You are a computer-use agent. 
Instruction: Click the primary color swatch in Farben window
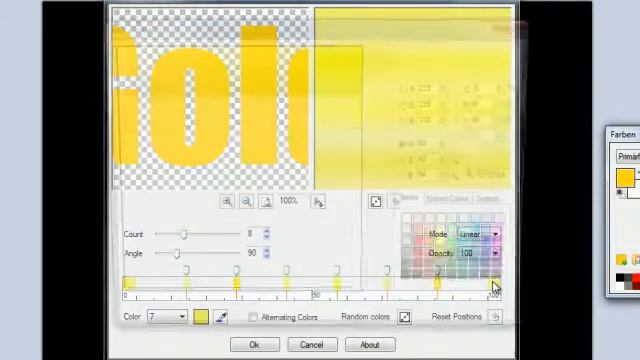[625, 178]
